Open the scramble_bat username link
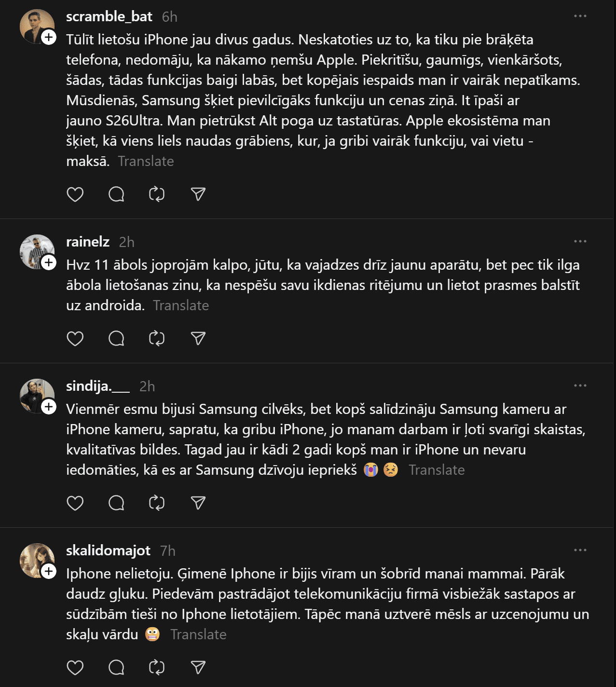Screen dimensions: 616x687 [x=109, y=16]
